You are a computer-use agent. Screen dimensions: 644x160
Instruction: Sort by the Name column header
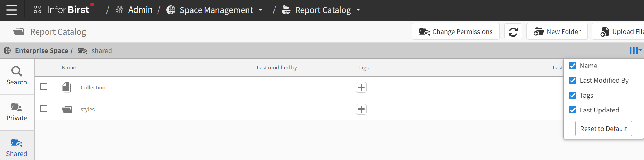(69, 67)
